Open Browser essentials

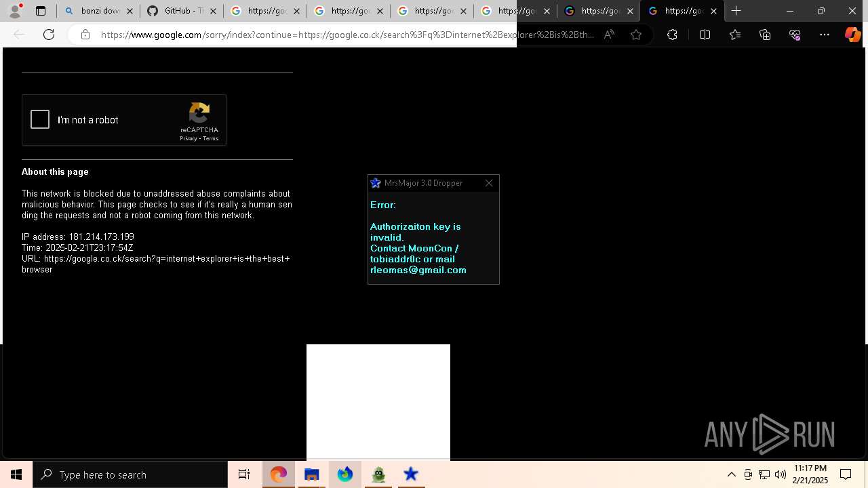click(x=795, y=35)
